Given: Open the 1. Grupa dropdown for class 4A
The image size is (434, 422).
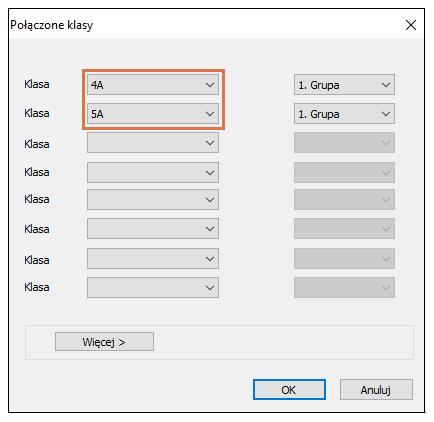Looking at the screenshot, I should [344, 85].
